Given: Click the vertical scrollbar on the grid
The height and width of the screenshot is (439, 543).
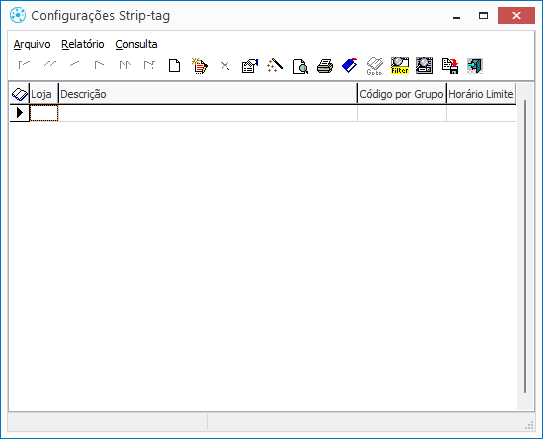Looking at the screenshot, I should [x=525, y=247].
